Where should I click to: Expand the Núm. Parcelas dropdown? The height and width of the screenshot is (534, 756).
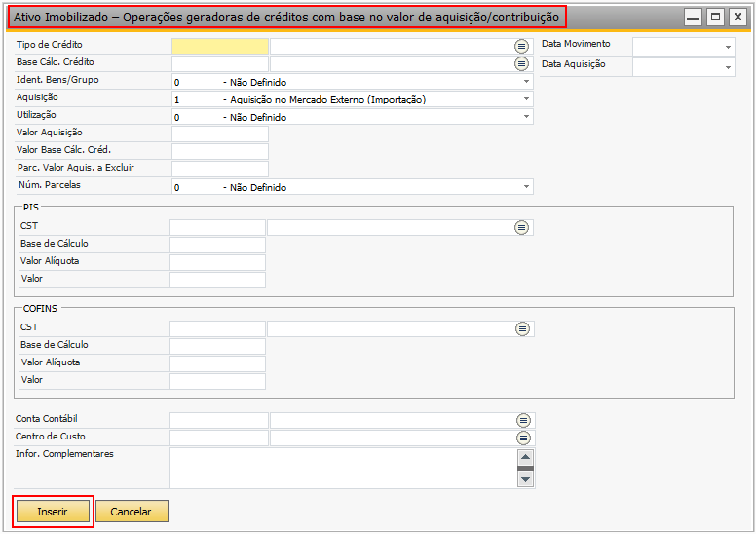click(x=526, y=187)
